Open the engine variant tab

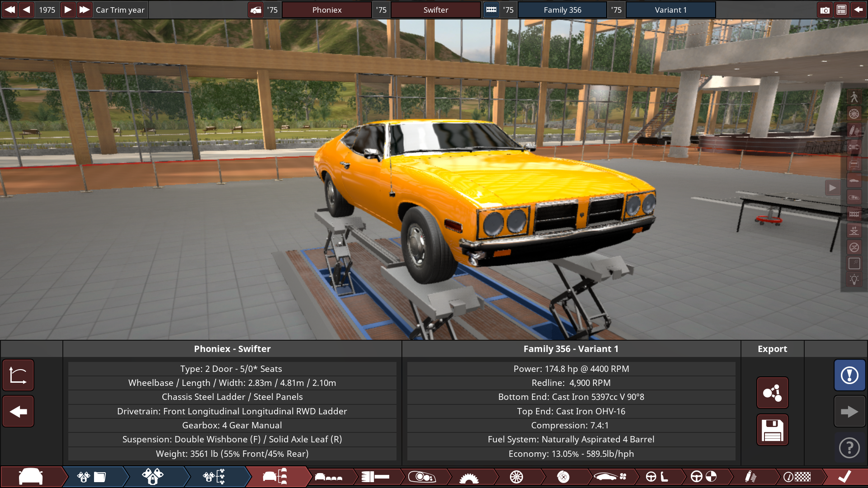coord(153,477)
